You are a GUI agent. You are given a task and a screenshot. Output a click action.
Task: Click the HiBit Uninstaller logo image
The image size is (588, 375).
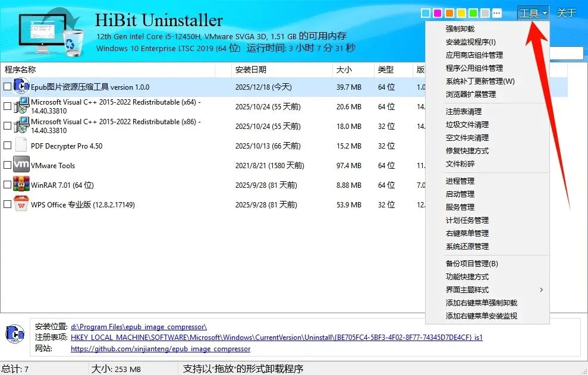point(52,33)
